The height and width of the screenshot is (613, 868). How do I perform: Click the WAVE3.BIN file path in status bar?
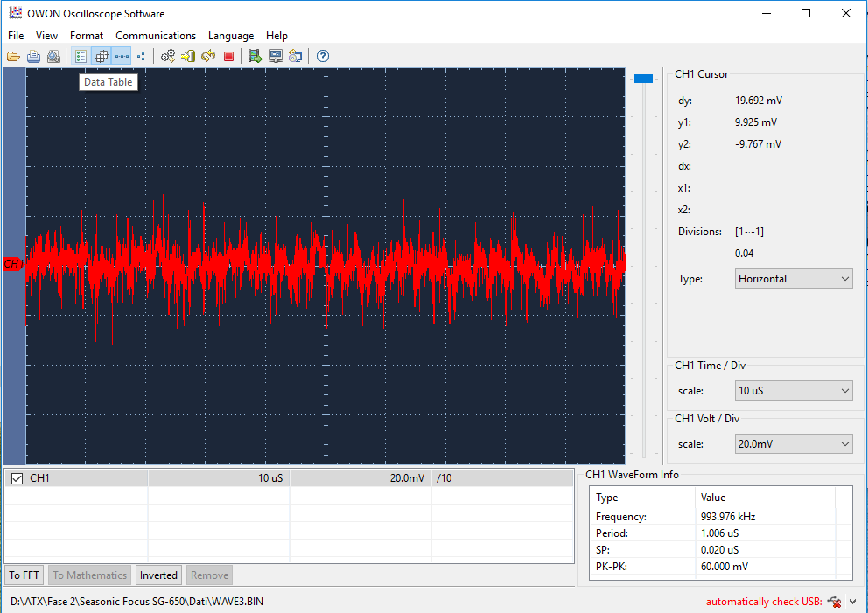136,602
